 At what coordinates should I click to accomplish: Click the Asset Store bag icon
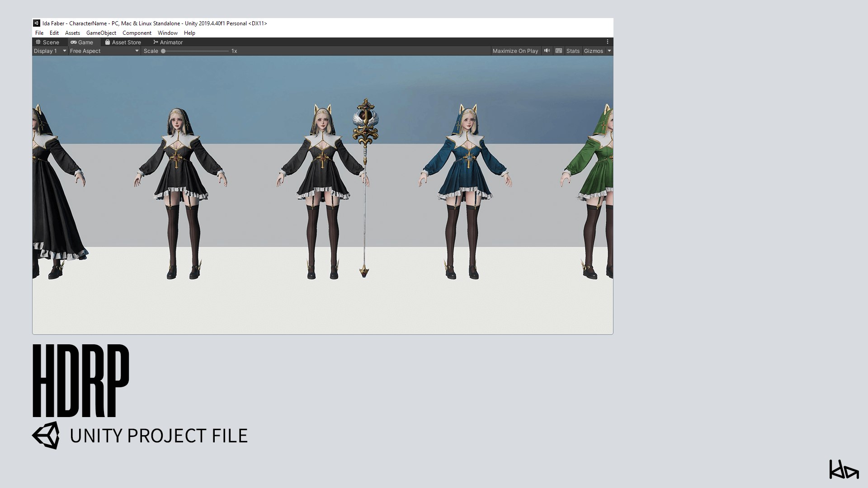108,42
